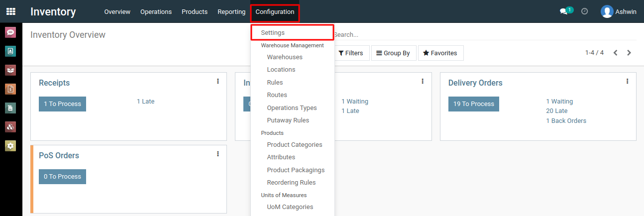Image resolution: width=644 pixels, height=216 pixels.
Task: Click the Inventory app title
Action: pos(53,12)
